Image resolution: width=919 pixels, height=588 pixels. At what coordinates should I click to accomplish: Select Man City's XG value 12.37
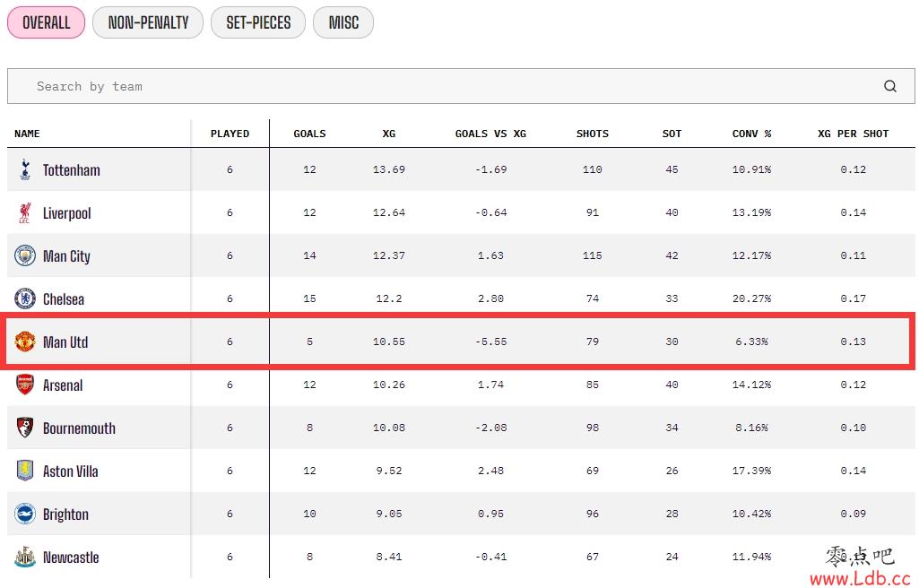[388, 256]
